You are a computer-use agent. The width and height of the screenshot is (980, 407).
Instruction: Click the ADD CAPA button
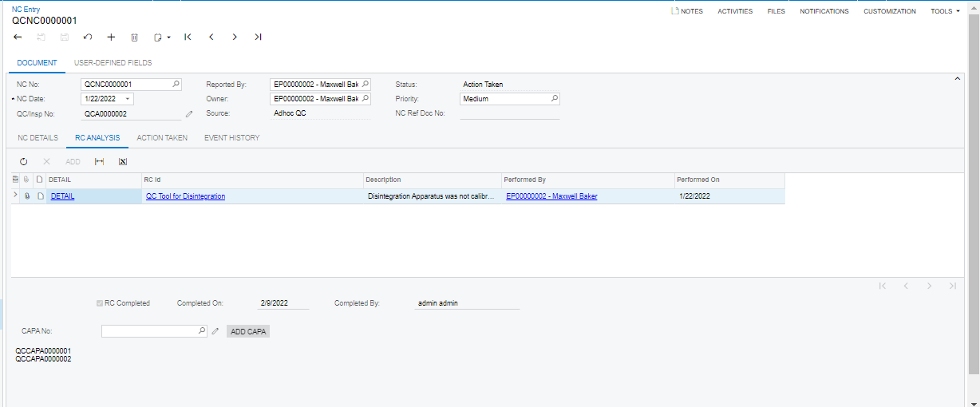tap(248, 331)
